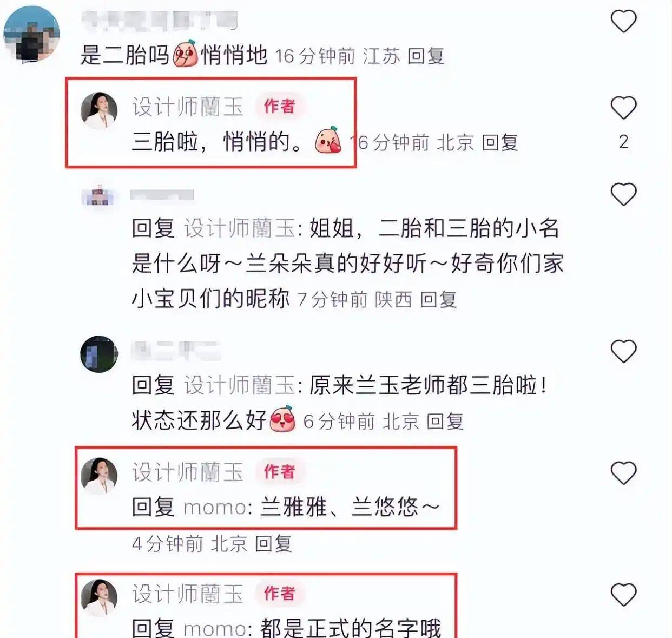Open 设计师蘭玉 username above 都是正式的名字哦
Viewport: 672px width, 638px height.
point(188,594)
